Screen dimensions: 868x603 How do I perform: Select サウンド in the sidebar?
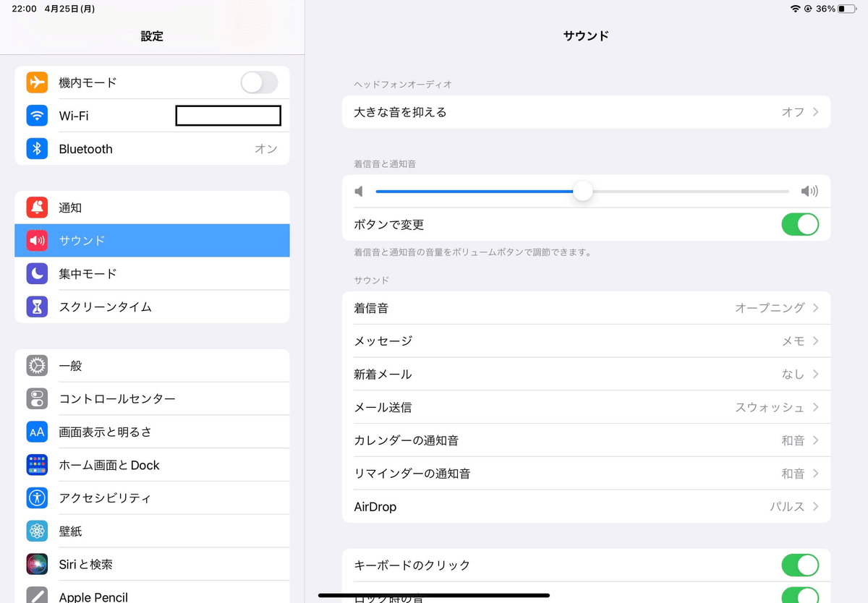coord(152,240)
